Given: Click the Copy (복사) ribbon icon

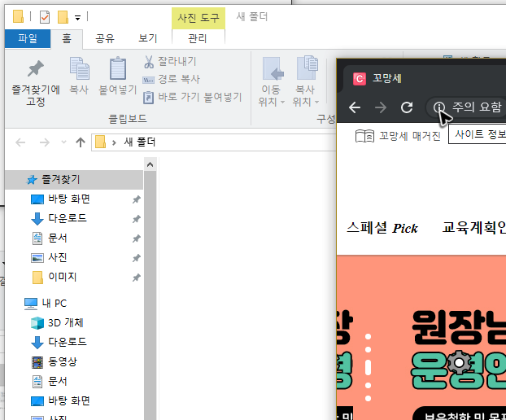Looking at the screenshot, I should (79, 68).
